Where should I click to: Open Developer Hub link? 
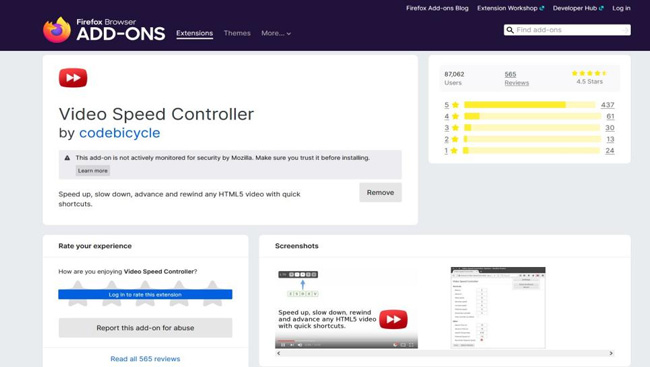click(x=578, y=8)
